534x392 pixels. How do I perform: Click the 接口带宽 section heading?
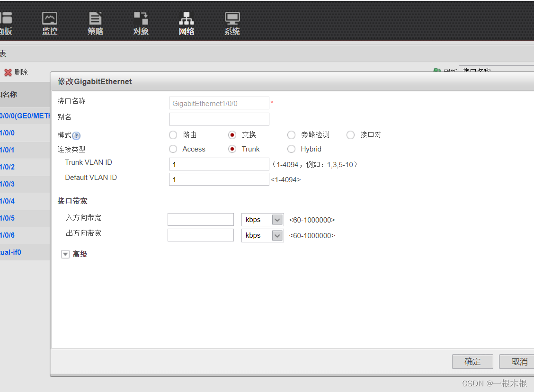[72, 201]
